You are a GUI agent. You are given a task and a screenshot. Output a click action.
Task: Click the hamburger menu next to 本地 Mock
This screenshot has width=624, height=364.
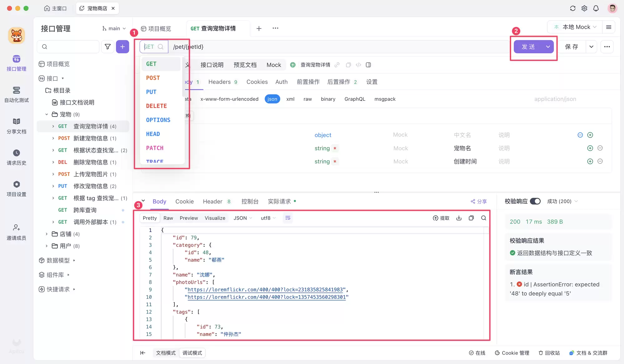(x=608, y=27)
